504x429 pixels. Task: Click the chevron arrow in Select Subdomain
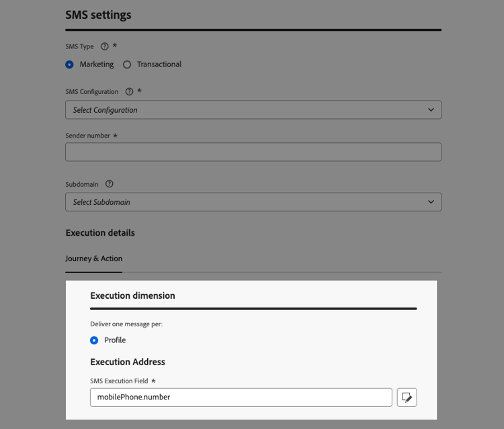(x=431, y=202)
